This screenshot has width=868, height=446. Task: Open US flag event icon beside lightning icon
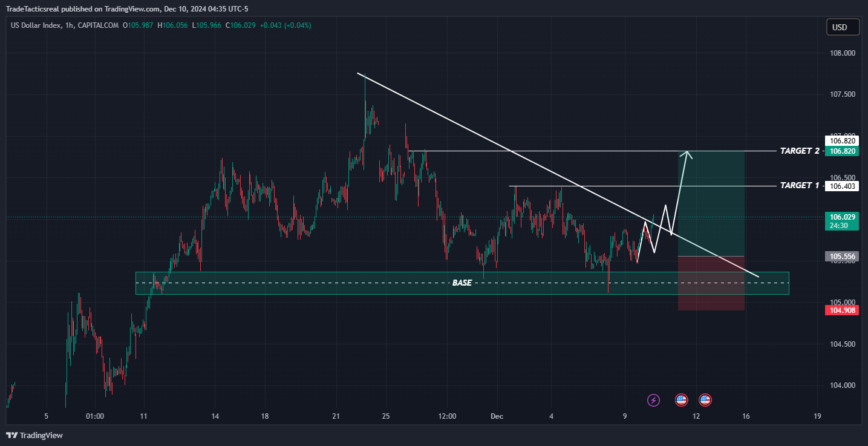click(x=681, y=400)
